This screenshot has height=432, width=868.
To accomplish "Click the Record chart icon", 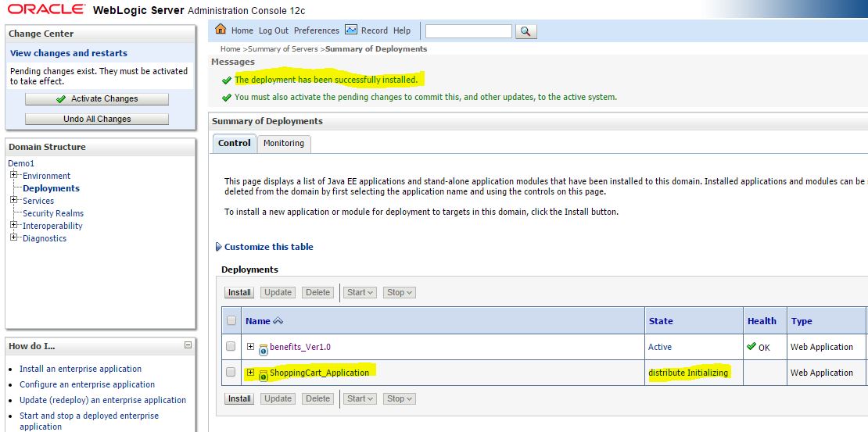I will pyautogui.click(x=351, y=30).
